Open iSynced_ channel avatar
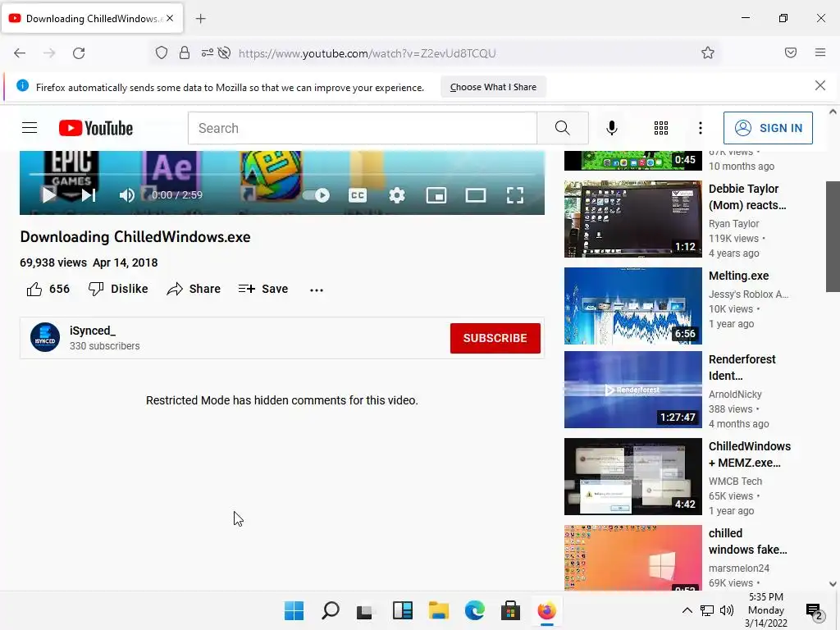840x630 pixels. [x=45, y=337]
